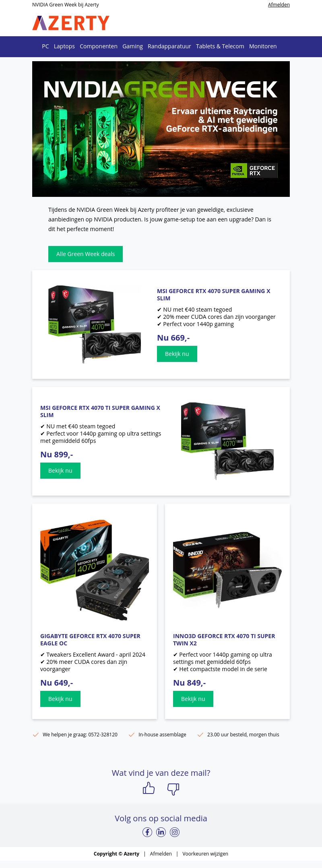The image size is (322, 868).
Task: Open the Gaming menu item
Action: point(132,46)
